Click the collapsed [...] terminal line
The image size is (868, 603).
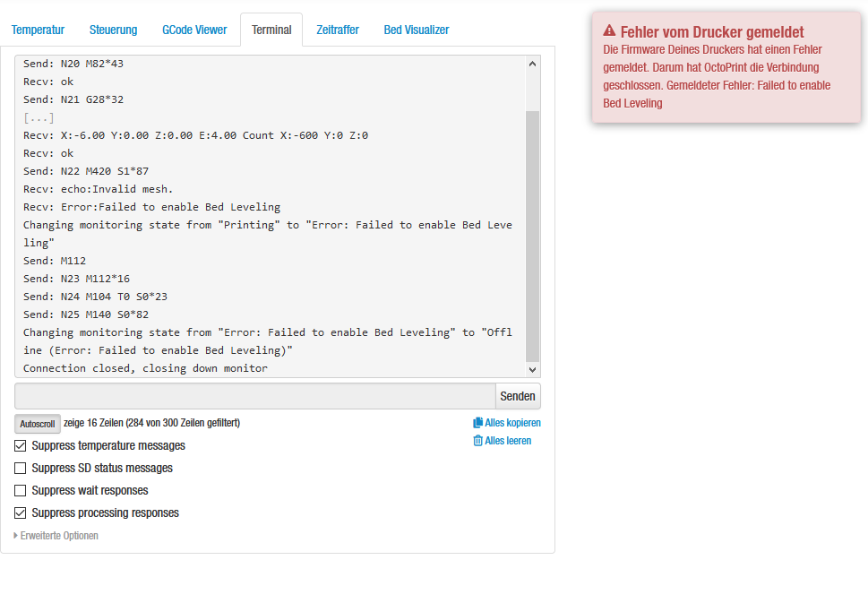(39, 117)
